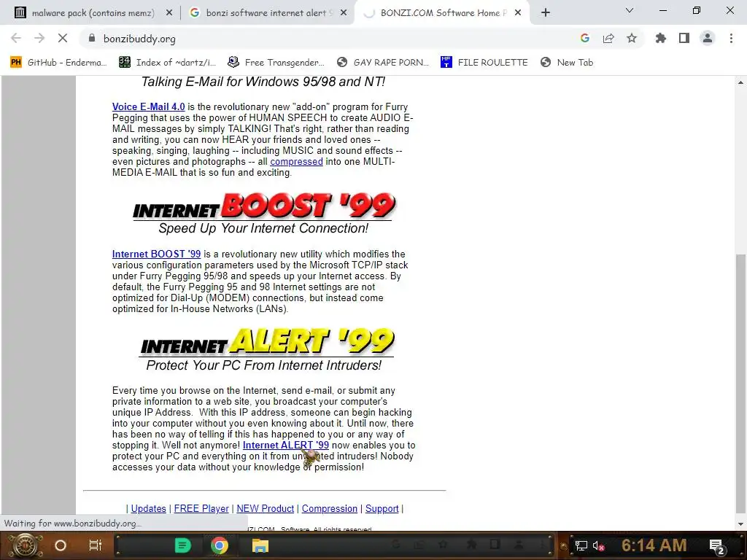This screenshot has width=747, height=560.
Task: Click the network icon in system tray
Action: tap(581, 545)
